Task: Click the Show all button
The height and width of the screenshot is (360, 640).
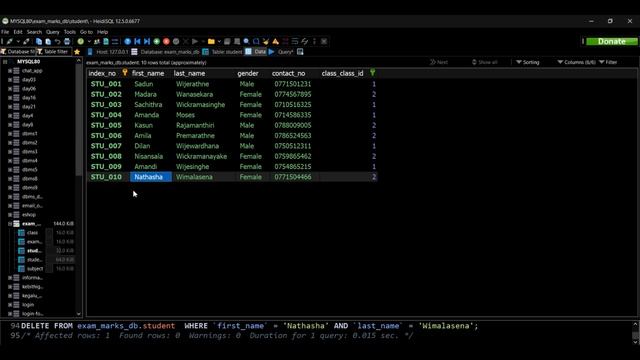Action: [484, 62]
